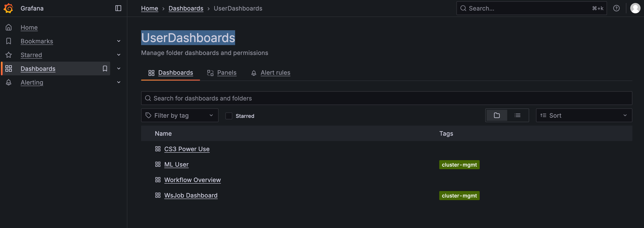Open the Sort dropdown

(584, 115)
